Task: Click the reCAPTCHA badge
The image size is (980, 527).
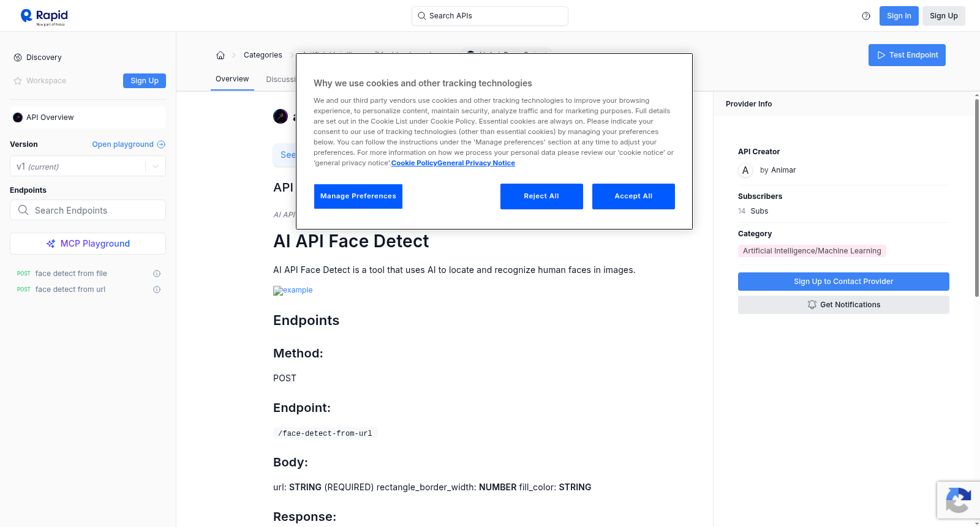Action: pyautogui.click(x=958, y=500)
